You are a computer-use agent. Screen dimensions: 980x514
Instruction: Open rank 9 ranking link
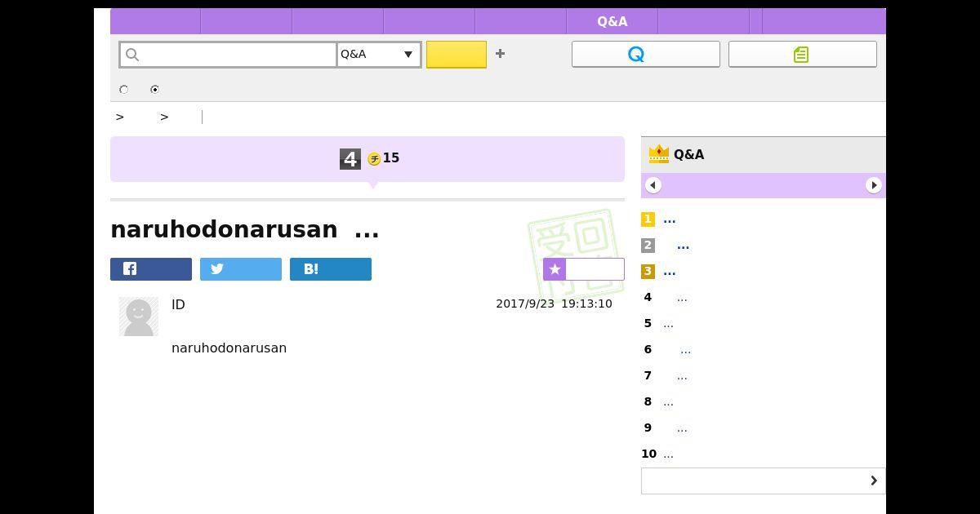point(682,428)
